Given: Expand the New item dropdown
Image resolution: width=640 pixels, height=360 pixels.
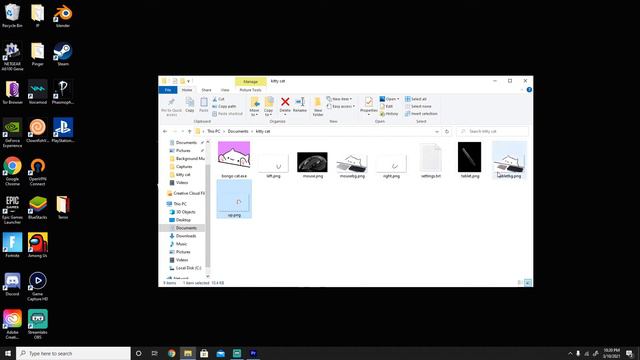Looking at the screenshot, I should (339, 99).
